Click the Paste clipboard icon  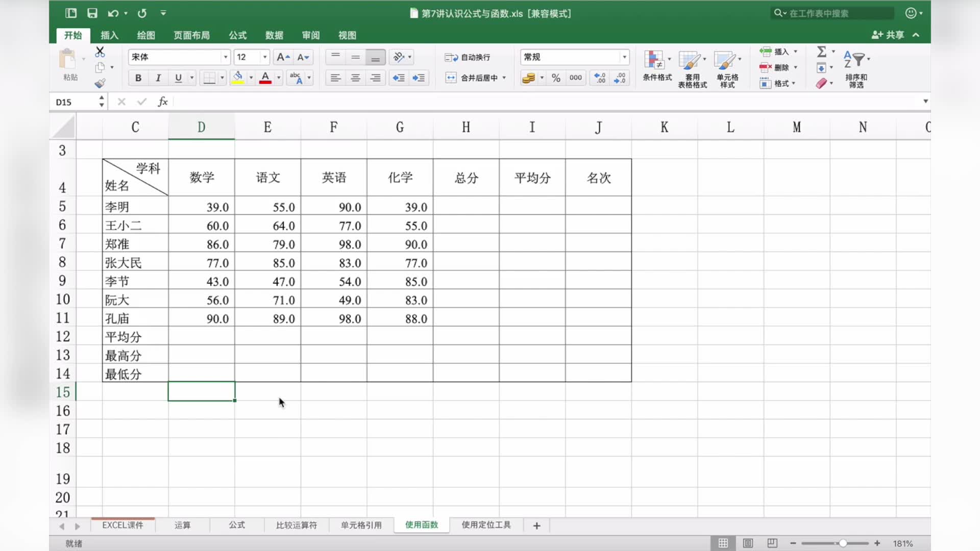click(x=67, y=60)
